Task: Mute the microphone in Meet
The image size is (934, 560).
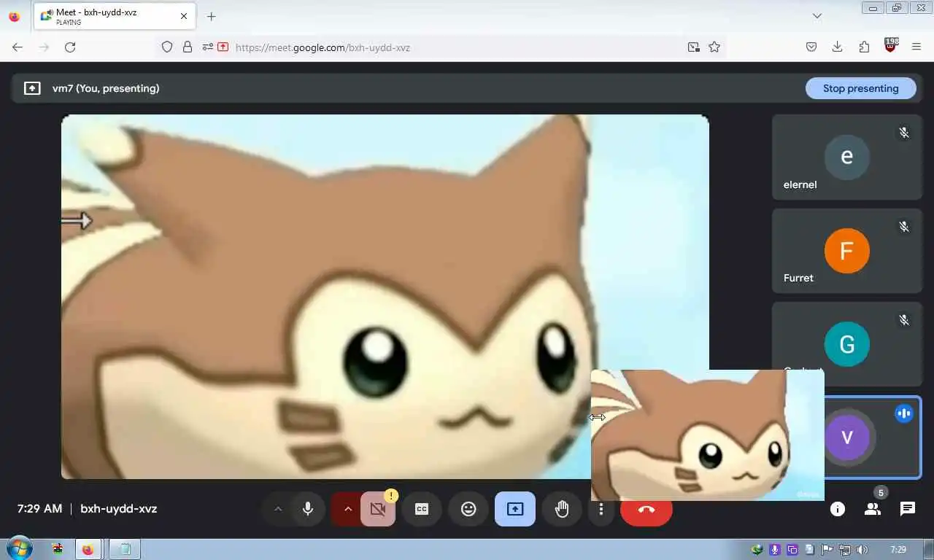Action: tap(308, 509)
